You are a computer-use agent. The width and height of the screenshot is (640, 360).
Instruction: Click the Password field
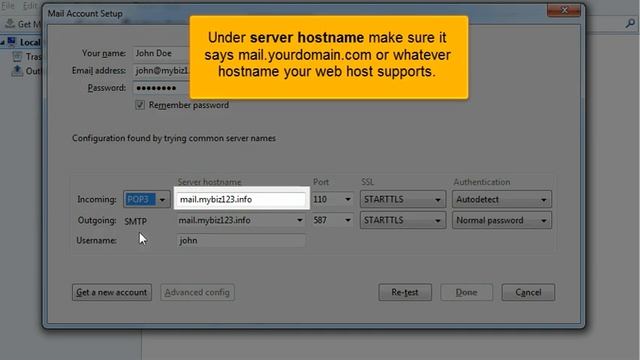click(x=162, y=88)
